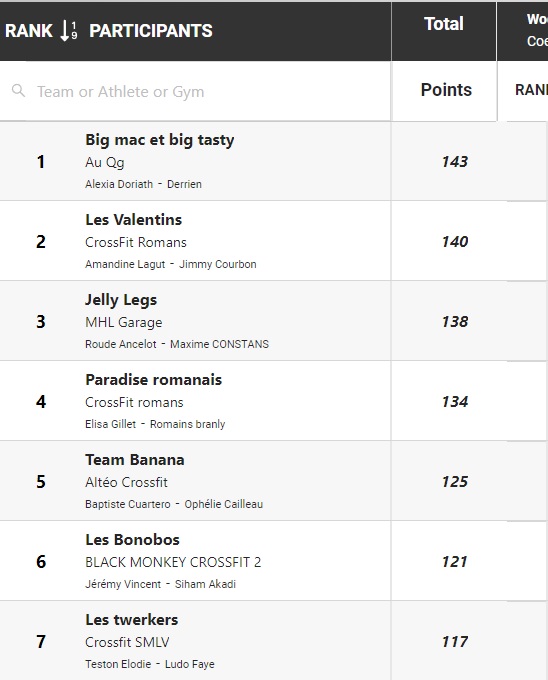The height and width of the screenshot is (680, 548).
Task: Click the Points subheader
Action: coord(446,90)
